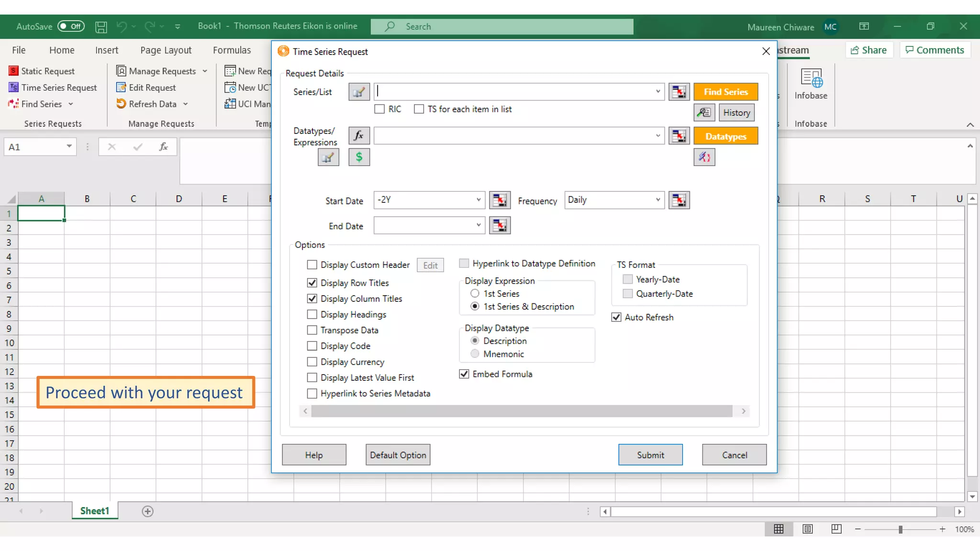Uncheck the Auto Refresh checkbox
The width and height of the screenshot is (980, 551).
pyautogui.click(x=616, y=317)
